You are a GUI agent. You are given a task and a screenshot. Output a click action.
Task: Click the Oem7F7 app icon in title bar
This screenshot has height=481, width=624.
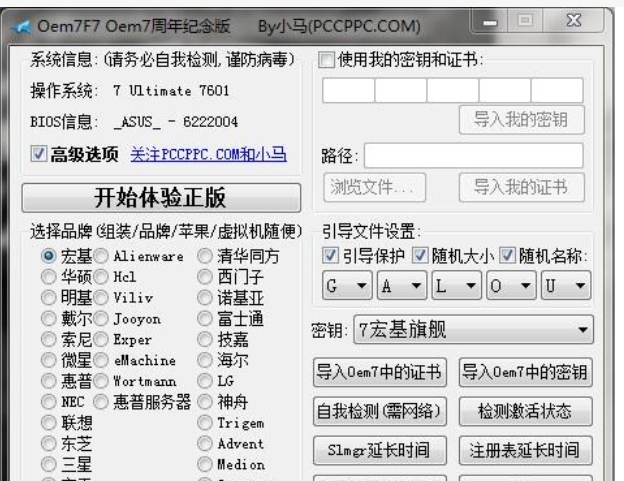(x=22, y=26)
